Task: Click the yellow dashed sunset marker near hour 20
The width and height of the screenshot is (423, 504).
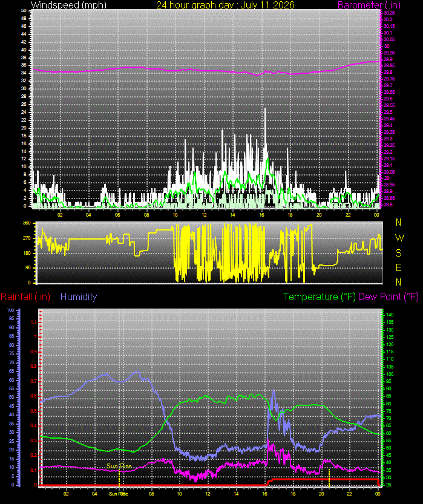Action: point(329,478)
